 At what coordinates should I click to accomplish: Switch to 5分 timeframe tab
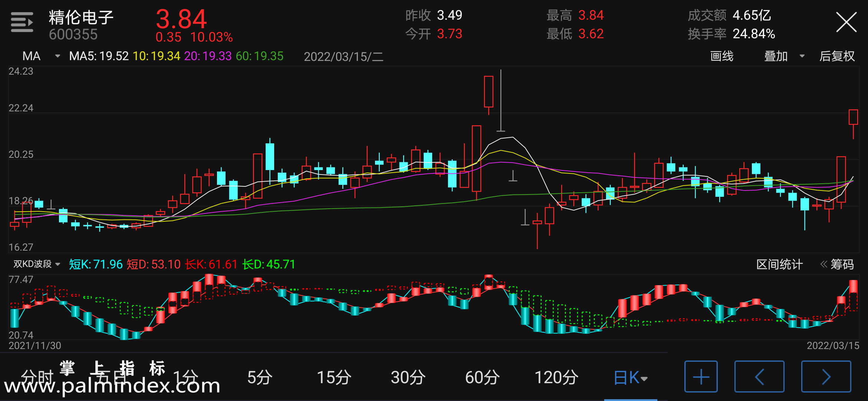click(x=260, y=377)
